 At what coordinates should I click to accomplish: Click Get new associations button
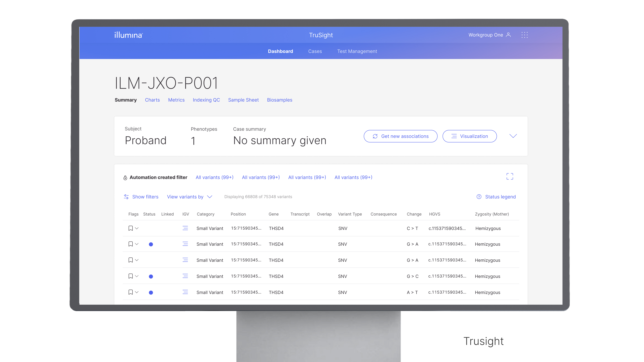400,136
